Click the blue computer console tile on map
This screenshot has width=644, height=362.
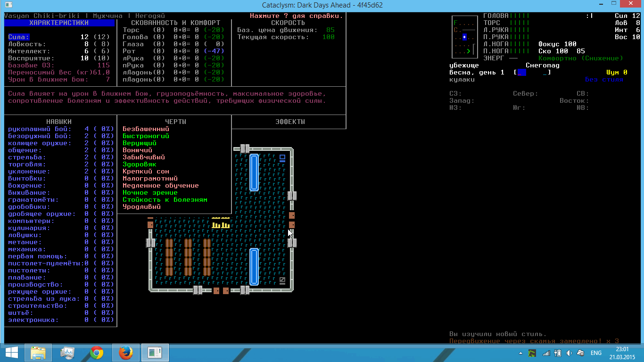282,158
